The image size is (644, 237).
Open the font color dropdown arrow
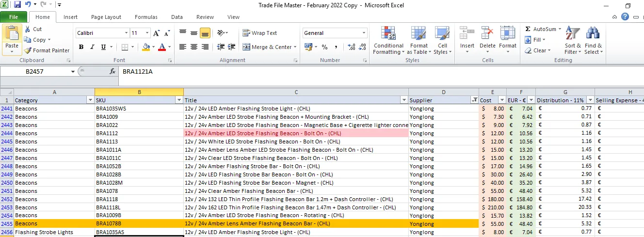169,47
